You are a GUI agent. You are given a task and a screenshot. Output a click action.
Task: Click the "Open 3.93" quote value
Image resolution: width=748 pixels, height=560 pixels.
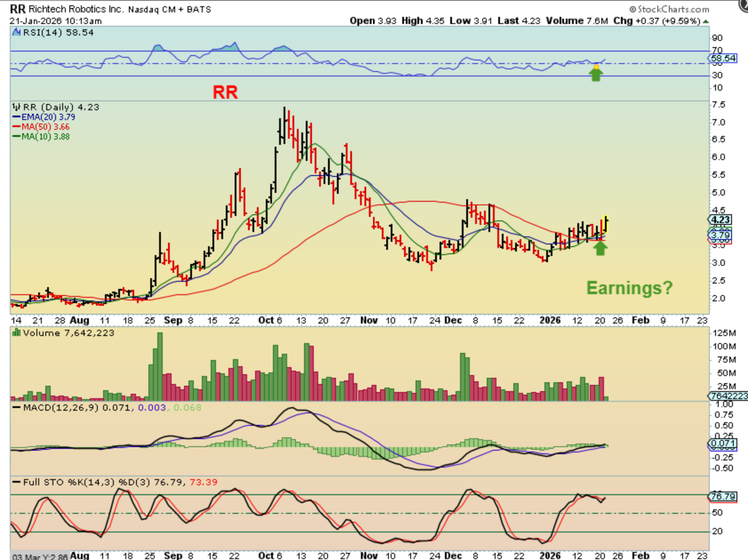(372, 21)
